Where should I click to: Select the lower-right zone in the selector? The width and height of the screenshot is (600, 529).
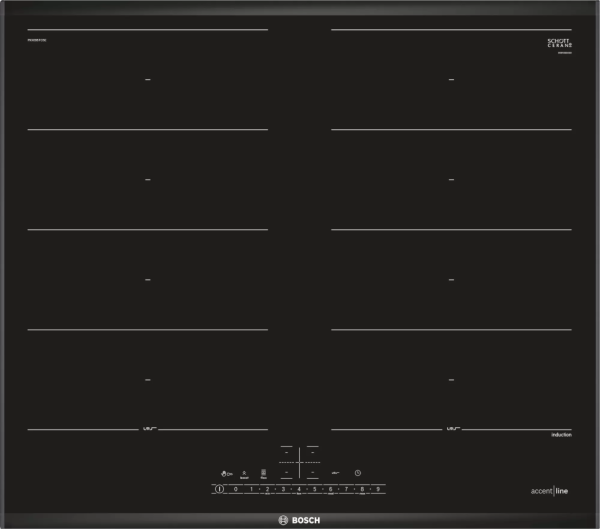click(x=313, y=471)
